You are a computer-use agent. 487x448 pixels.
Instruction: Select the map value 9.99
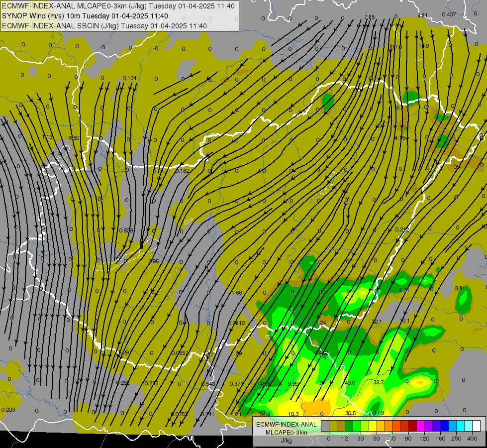pos(293,384)
